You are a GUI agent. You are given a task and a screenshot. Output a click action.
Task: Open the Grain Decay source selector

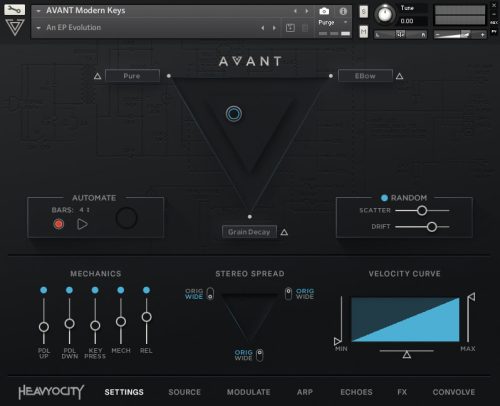click(x=249, y=232)
